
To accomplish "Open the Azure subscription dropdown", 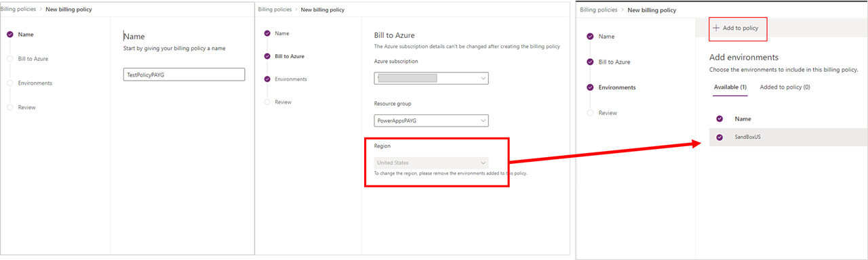I will tap(431, 79).
